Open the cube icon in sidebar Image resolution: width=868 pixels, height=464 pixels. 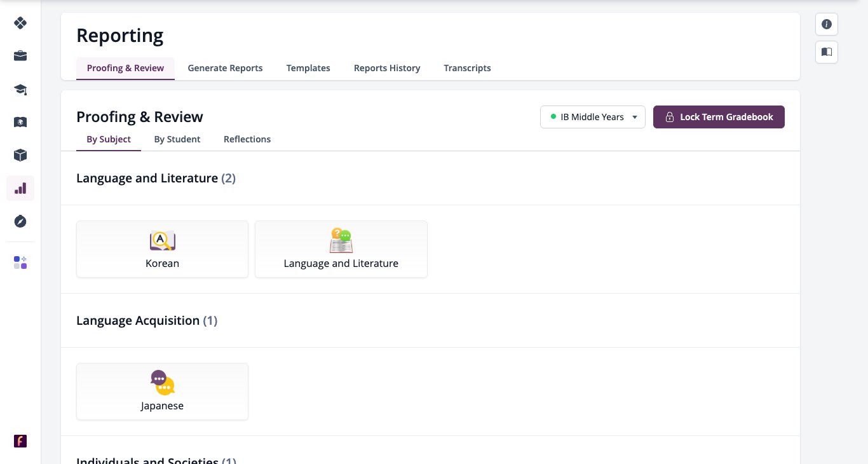coord(20,155)
